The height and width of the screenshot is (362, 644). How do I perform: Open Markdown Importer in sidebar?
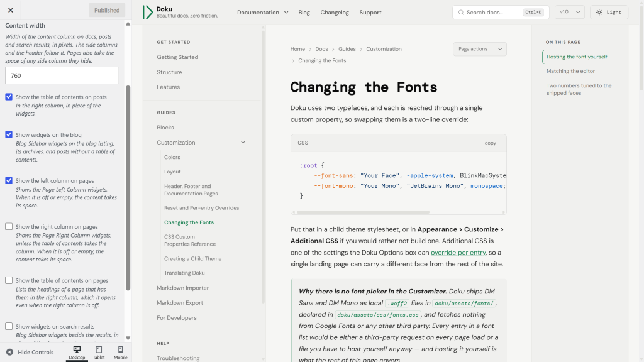click(183, 288)
